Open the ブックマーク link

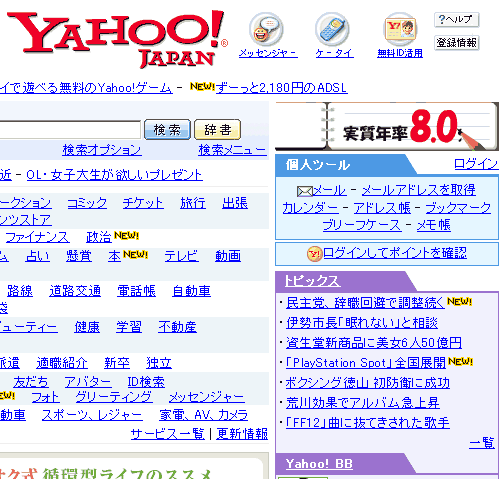(x=458, y=208)
